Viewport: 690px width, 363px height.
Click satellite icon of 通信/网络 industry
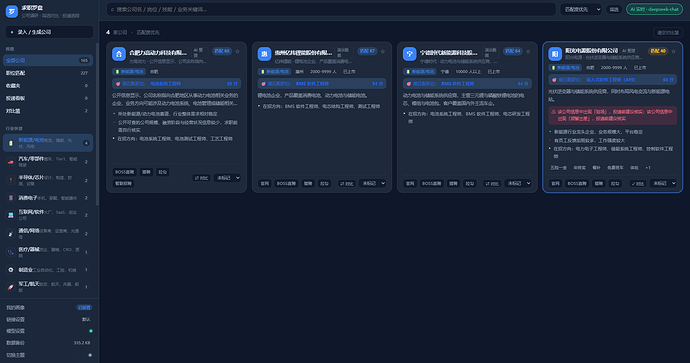(11, 234)
